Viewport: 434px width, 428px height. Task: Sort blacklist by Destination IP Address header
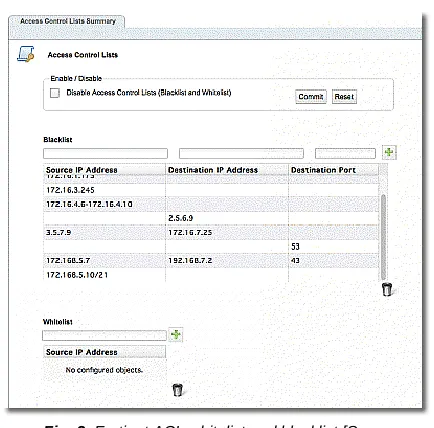pyautogui.click(x=227, y=170)
